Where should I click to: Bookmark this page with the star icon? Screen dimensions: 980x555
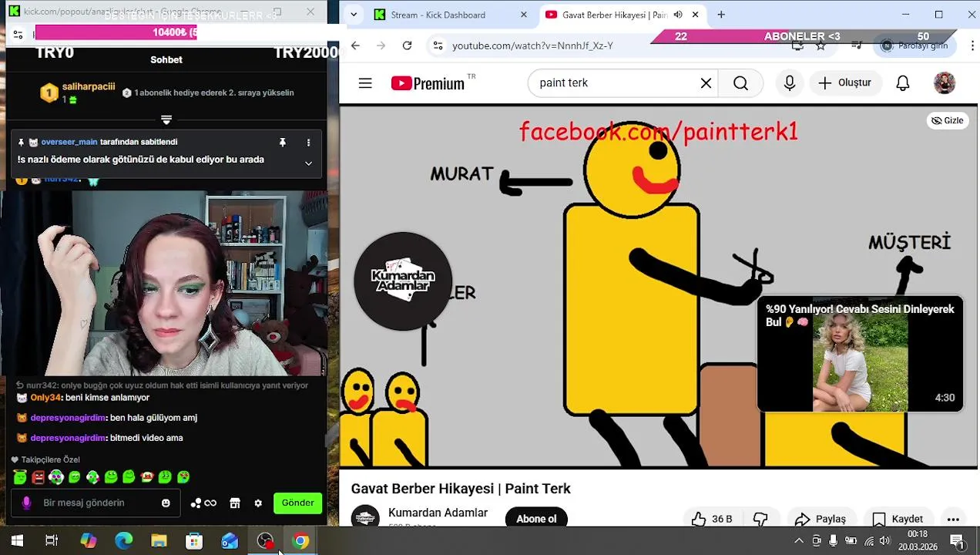[821, 45]
